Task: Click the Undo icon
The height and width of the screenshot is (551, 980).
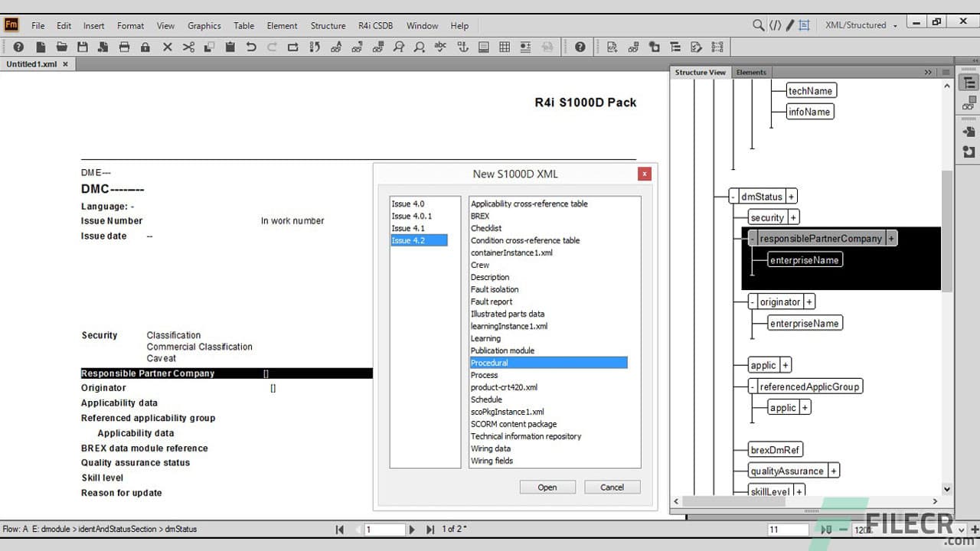Action: pyautogui.click(x=252, y=47)
